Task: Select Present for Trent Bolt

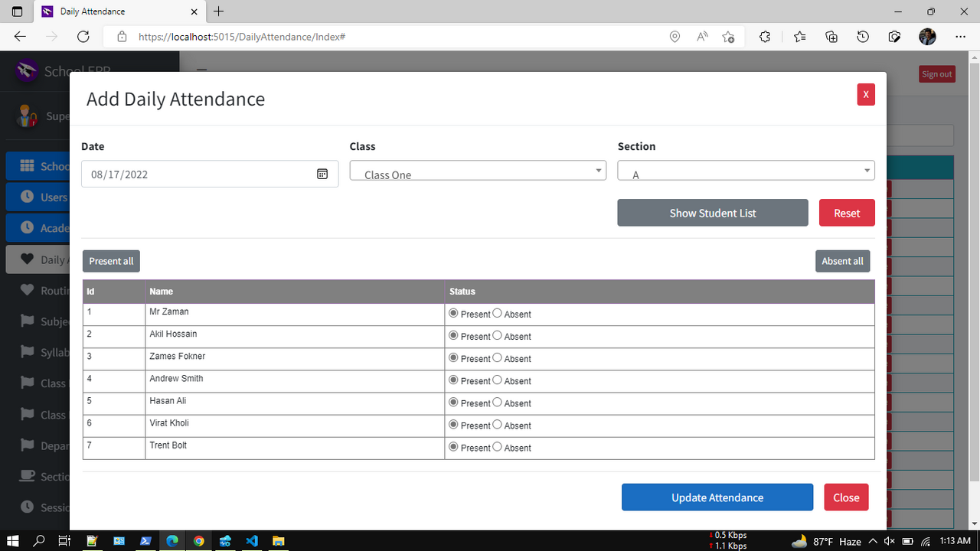Action: tap(454, 446)
